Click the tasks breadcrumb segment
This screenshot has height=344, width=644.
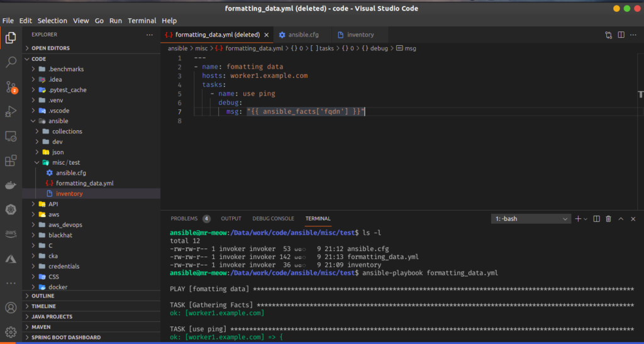click(322, 48)
